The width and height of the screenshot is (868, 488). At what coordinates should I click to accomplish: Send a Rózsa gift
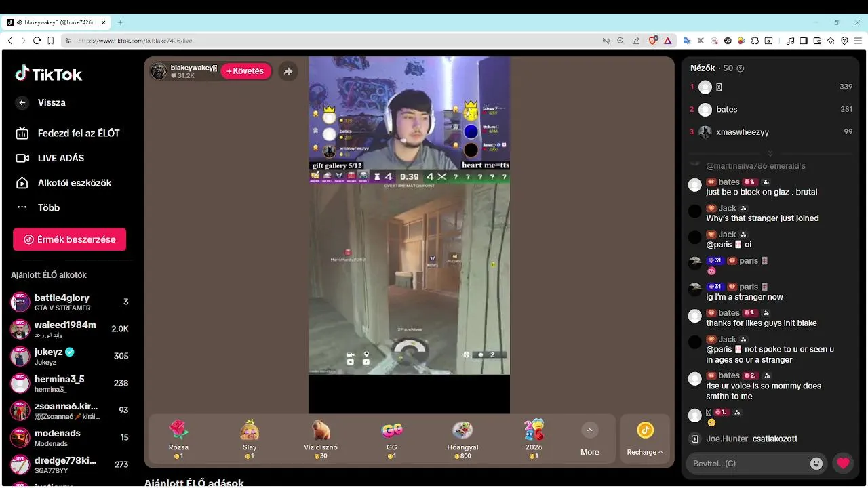tap(178, 439)
